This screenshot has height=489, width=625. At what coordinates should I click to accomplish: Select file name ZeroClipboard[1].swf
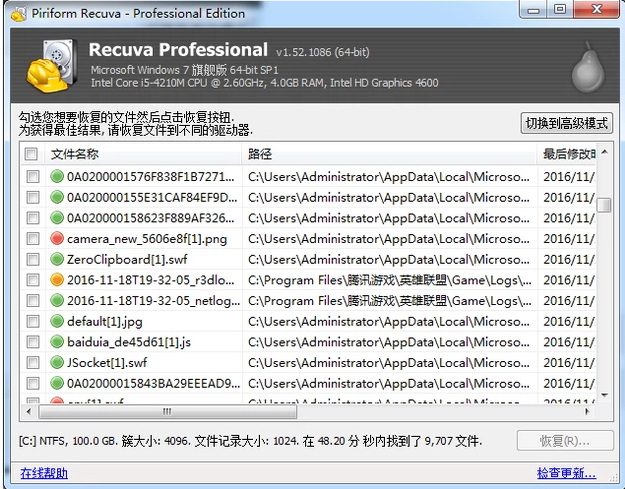127,259
